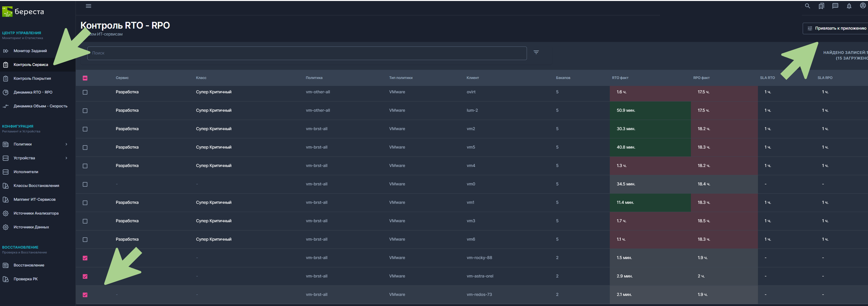Open the user account icon
The image size is (868, 306).
(x=862, y=6)
